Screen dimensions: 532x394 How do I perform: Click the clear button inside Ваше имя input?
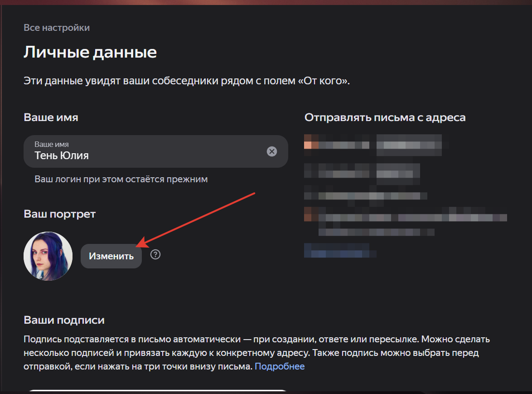click(272, 151)
